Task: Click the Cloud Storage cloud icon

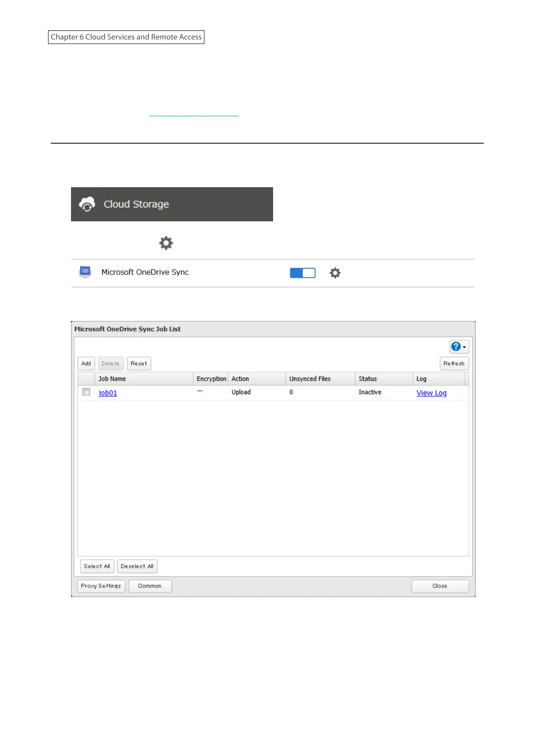Action: 87,204
